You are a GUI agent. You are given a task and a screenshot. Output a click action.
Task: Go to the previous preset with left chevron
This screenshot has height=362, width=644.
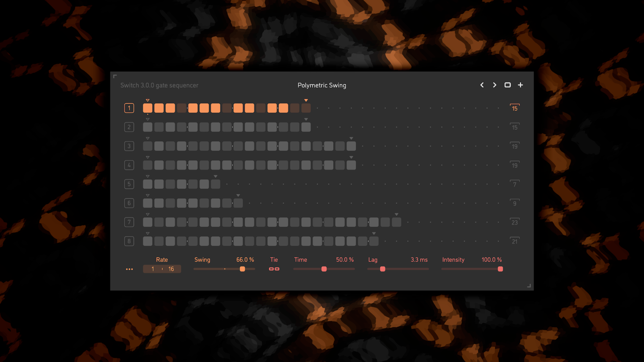[x=482, y=85]
